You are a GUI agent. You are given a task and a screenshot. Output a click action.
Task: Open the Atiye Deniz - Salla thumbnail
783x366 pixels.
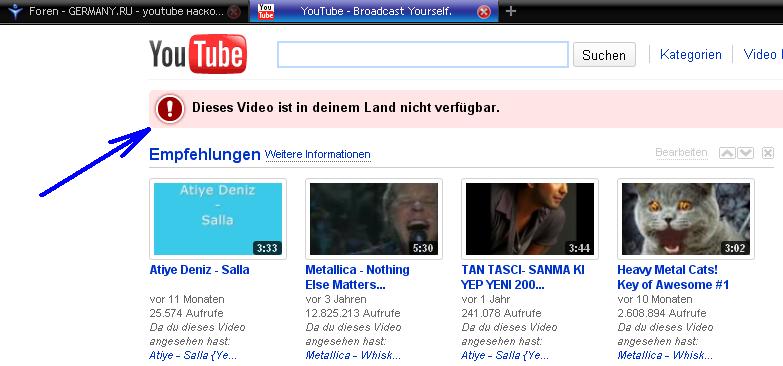pyautogui.click(x=218, y=219)
